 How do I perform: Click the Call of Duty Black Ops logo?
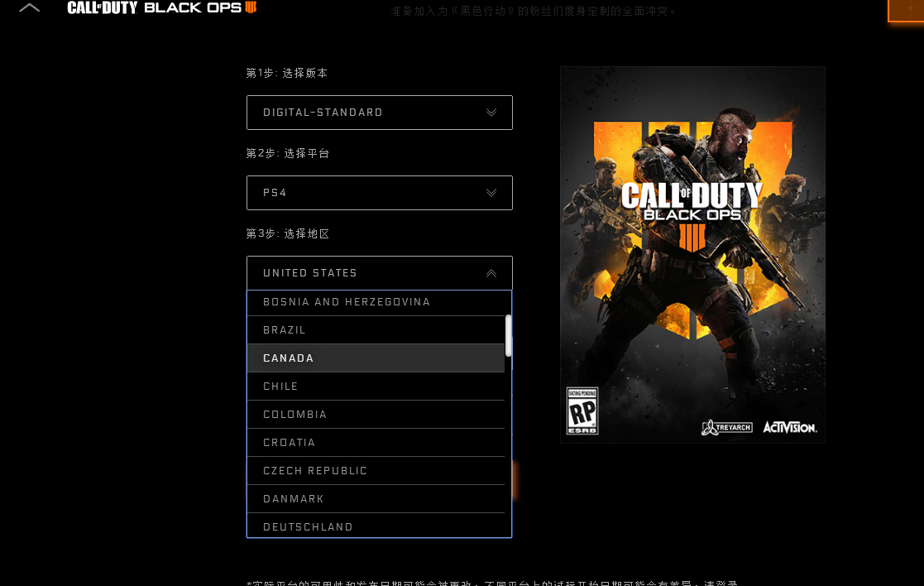click(x=161, y=7)
